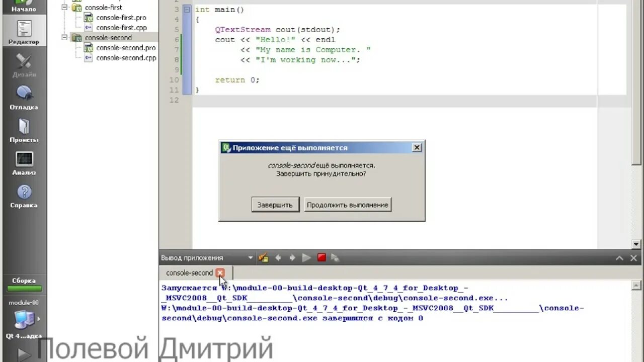Click line number 12 in the gutter
644x362 pixels.
click(174, 100)
